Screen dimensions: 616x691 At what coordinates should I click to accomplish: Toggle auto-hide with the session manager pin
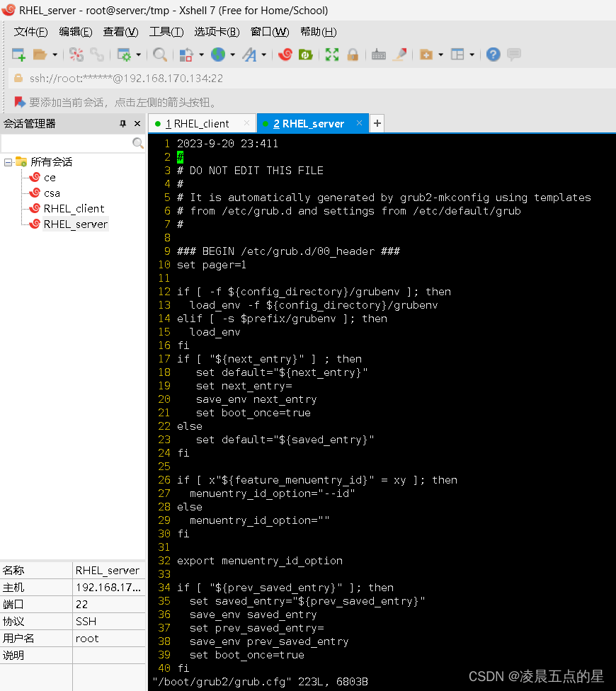click(121, 122)
